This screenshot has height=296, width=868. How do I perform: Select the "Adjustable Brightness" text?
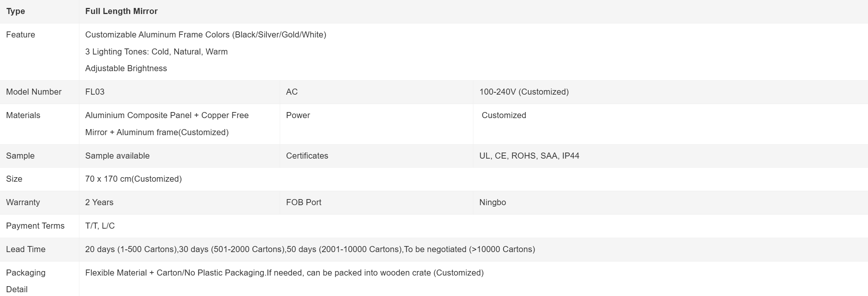pos(126,69)
